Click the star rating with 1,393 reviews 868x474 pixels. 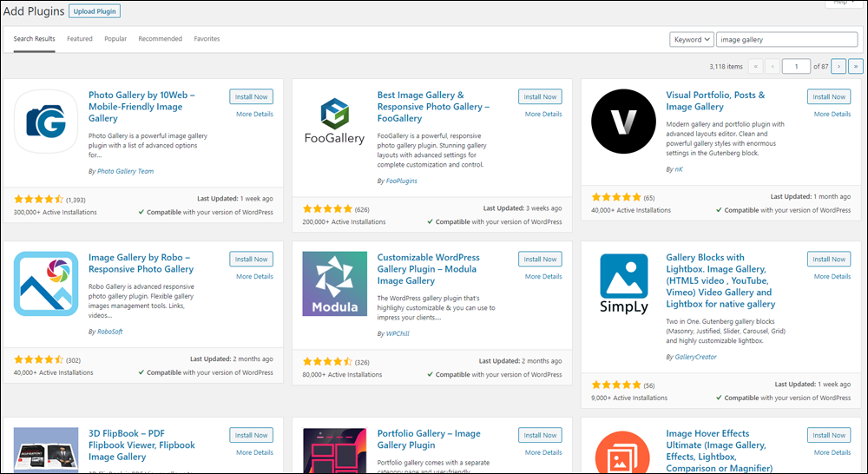pyautogui.click(x=39, y=200)
